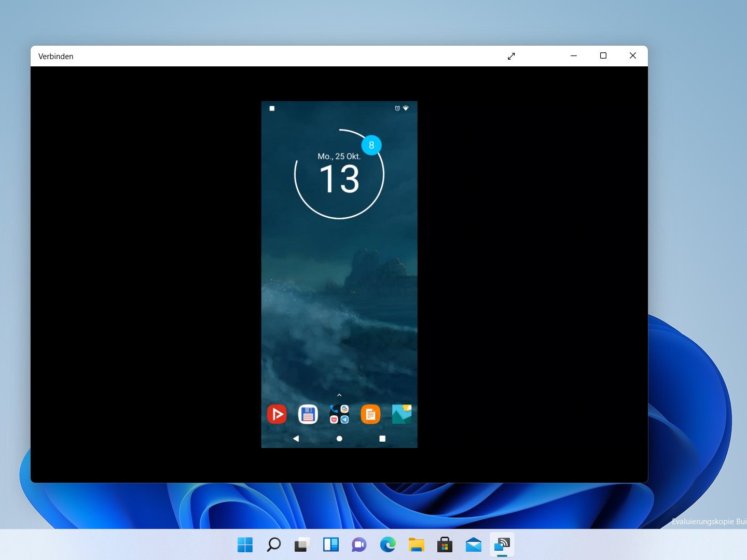Screen dimensions: 747x560
Task: Tap the Android back navigation button
Action: 296,439
